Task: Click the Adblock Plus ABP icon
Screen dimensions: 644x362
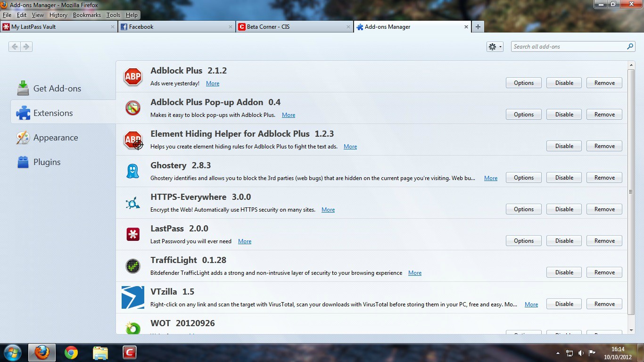Action: point(133,76)
